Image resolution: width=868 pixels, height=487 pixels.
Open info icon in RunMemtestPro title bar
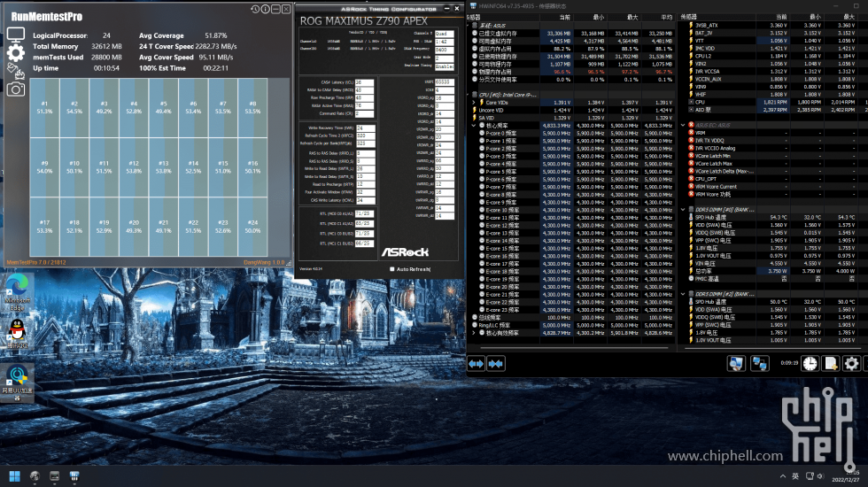pos(266,9)
